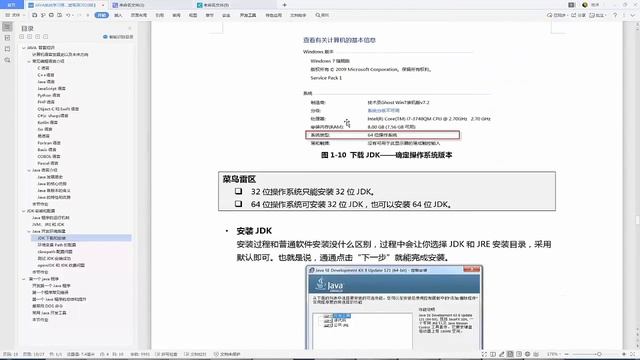Select JVM、JRE 和 JDK in the outline
The width and height of the screenshot is (640, 360).
click(48, 224)
